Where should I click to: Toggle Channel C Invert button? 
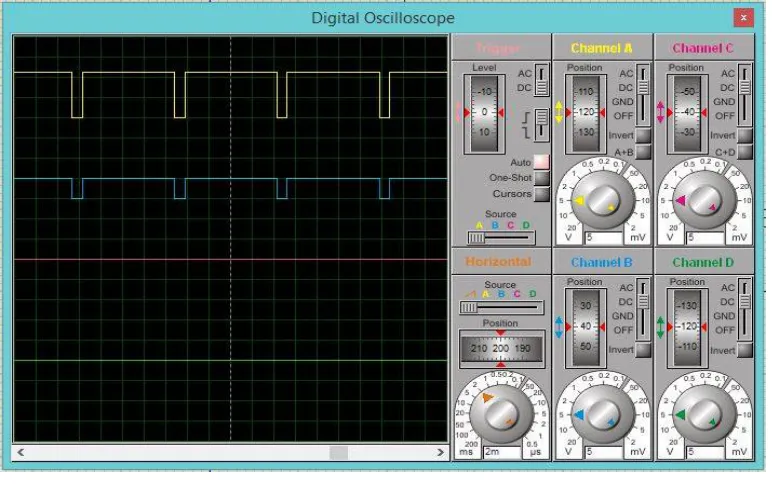pyautogui.click(x=745, y=135)
